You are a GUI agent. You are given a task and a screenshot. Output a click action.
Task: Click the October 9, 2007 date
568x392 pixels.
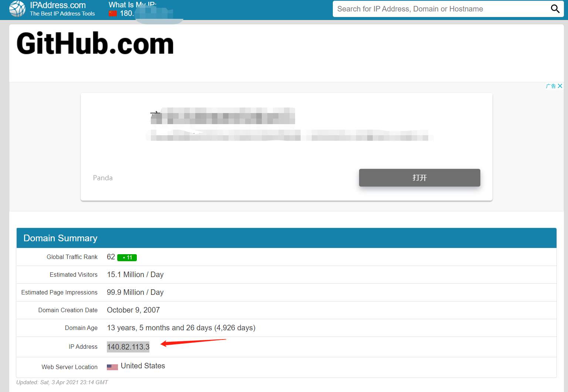133,310
